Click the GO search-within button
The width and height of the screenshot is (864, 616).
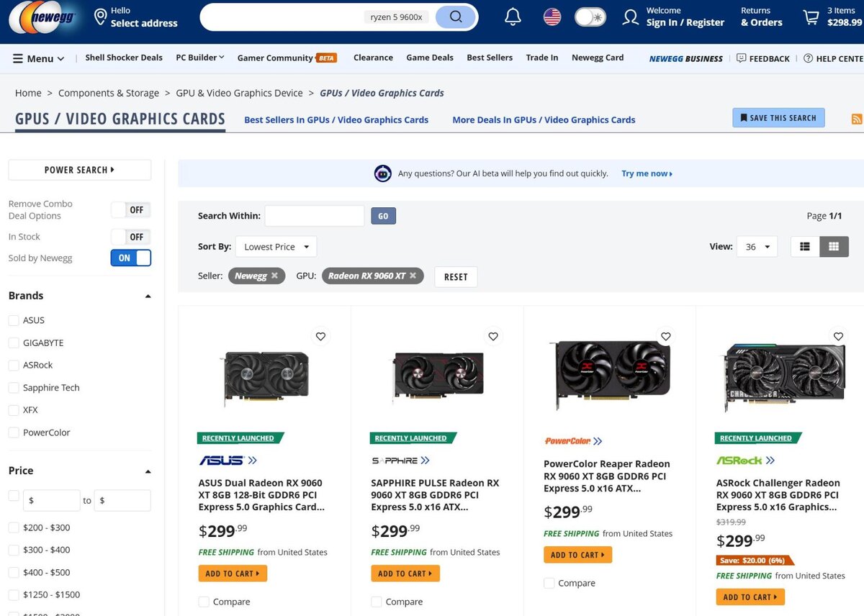point(383,216)
